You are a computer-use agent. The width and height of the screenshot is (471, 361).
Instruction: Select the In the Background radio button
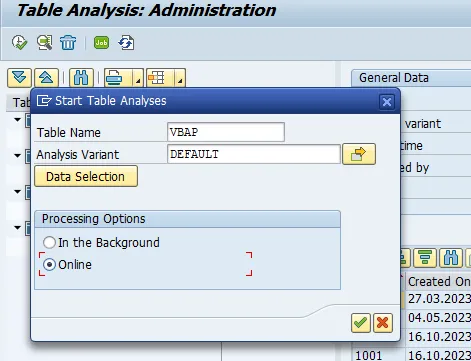pyautogui.click(x=49, y=243)
